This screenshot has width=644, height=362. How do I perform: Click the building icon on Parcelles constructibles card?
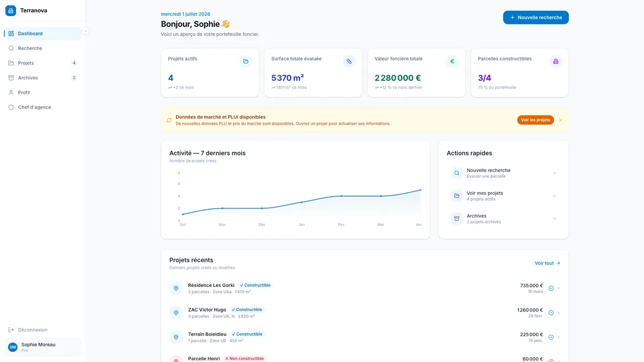click(x=555, y=61)
